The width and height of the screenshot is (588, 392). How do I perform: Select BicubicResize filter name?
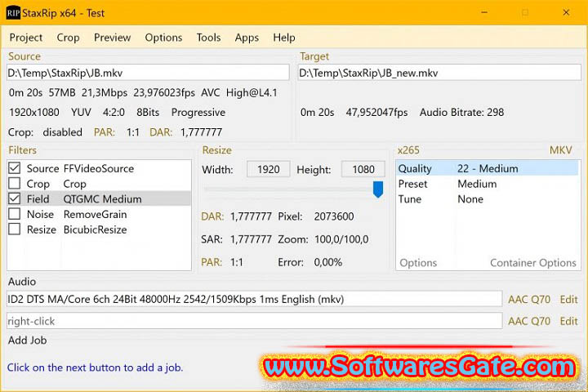pos(96,229)
